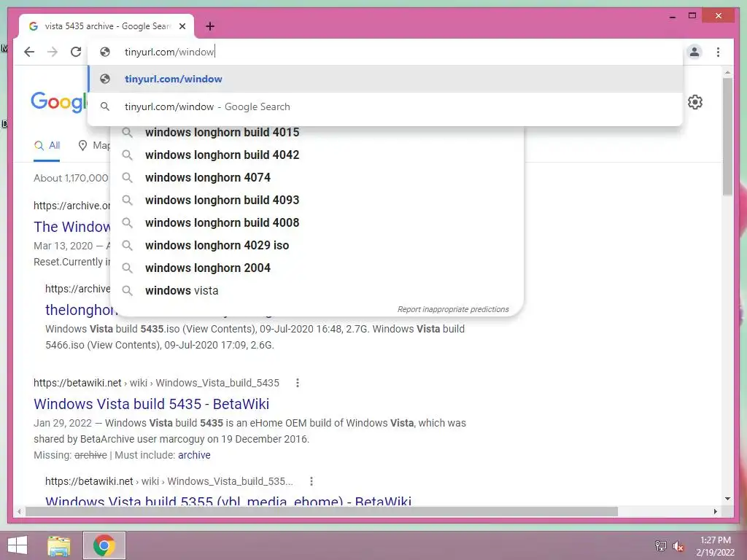747x560 pixels.
Task: Click the horizontal scrollbar thumb
Action: (322, 511)
